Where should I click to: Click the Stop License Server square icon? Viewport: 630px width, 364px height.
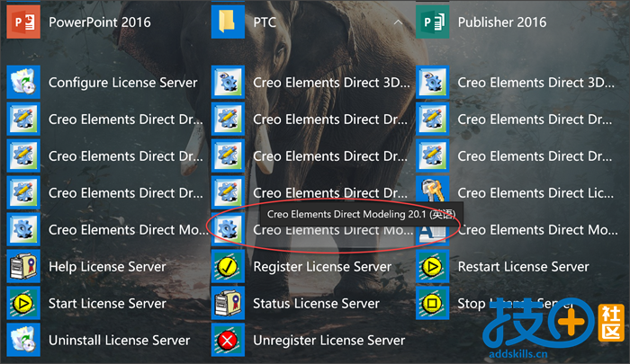click(432, 304)
